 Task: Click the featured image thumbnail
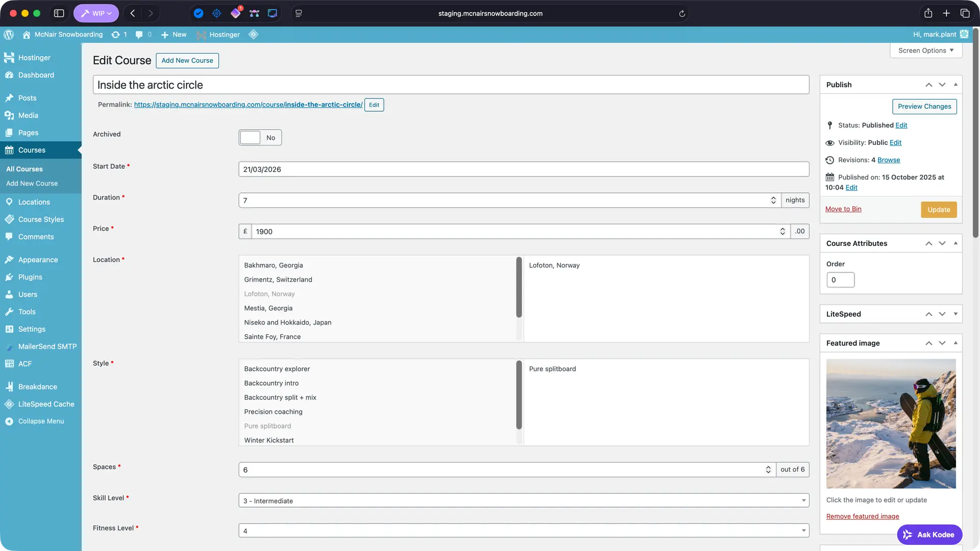[x=891, y=423]
